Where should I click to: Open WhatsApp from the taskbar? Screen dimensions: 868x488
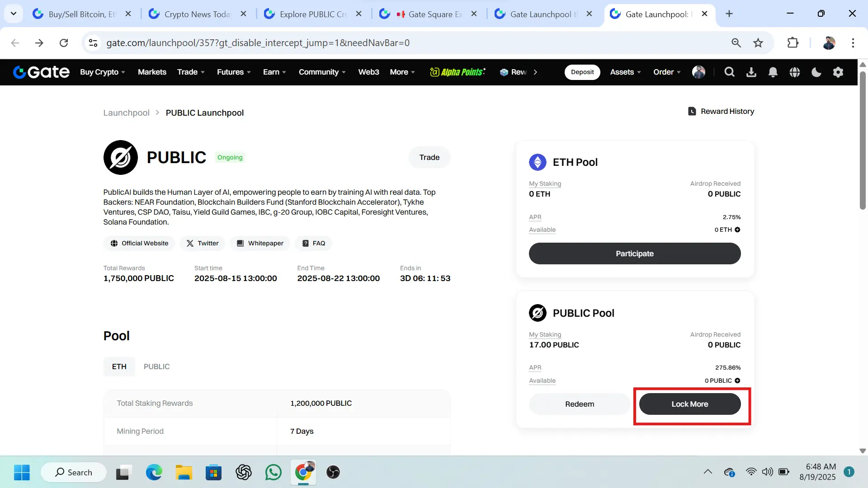point(274,472)
